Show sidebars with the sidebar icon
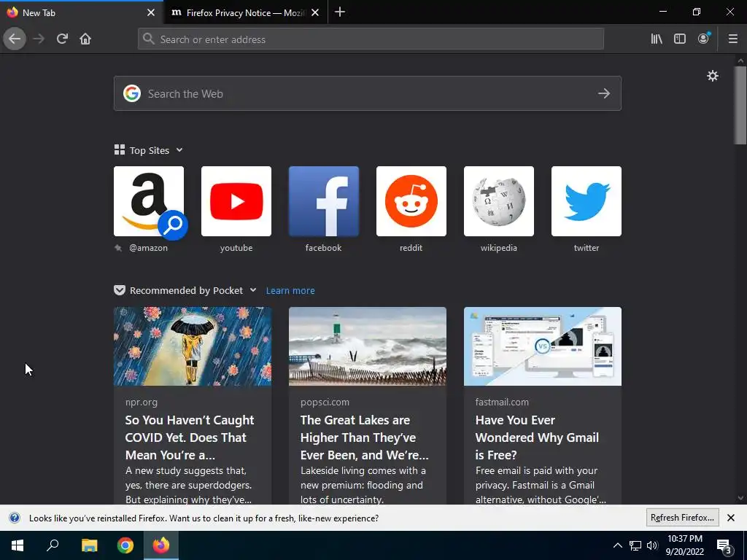The width and height of the screenshot is (747, 560). point(680,39)
